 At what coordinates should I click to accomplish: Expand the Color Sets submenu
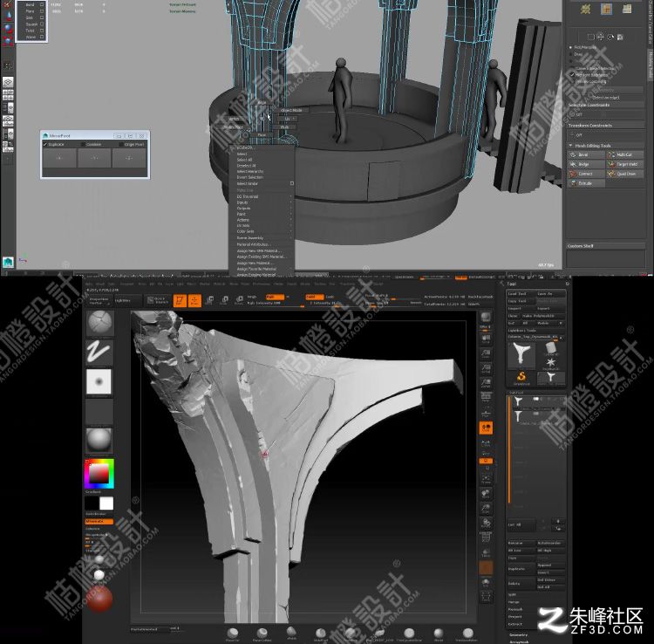pos(262,231)
